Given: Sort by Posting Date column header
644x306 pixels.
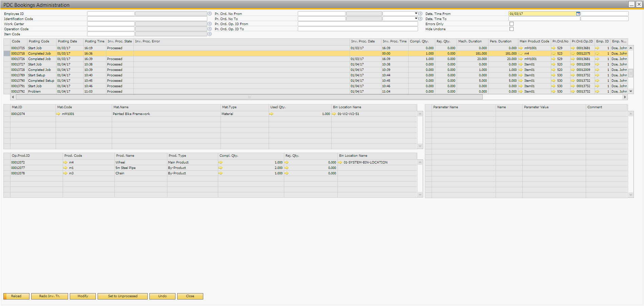Looking at the screenshot, I should (67, 41).
